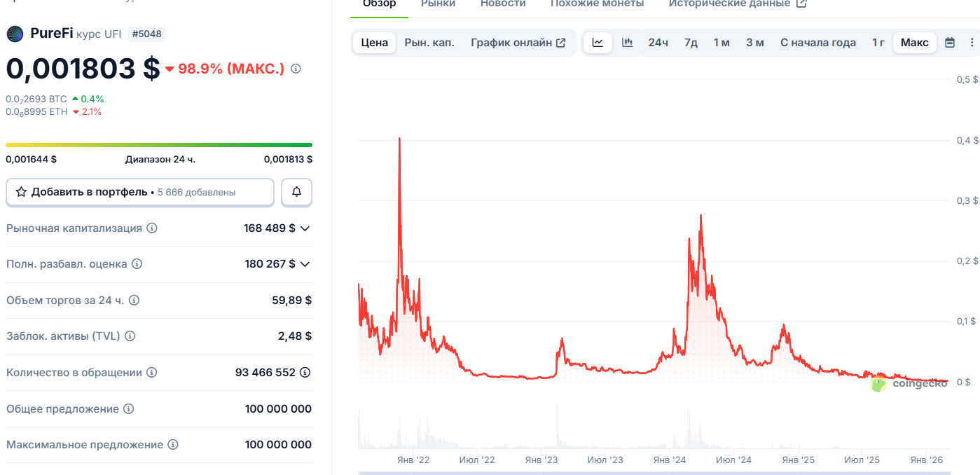
Task: Click the 24h range progress bar
Action: pyautogui.click(x=159, y=145)
